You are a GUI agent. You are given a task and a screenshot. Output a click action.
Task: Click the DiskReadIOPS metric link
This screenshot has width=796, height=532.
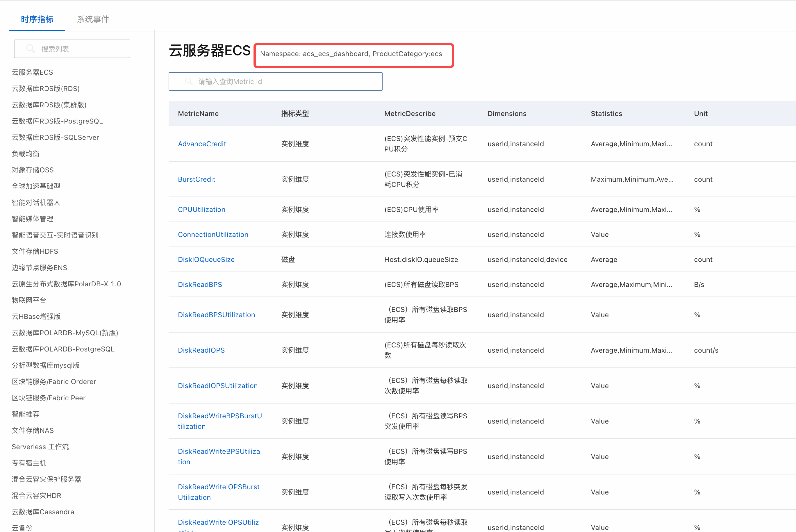(x=201, y=350)
